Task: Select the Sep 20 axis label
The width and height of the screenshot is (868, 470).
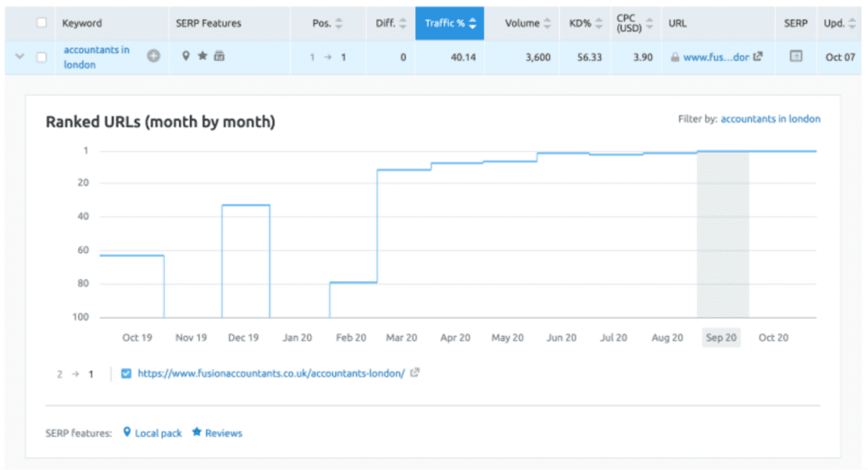Action: point(721,338)
